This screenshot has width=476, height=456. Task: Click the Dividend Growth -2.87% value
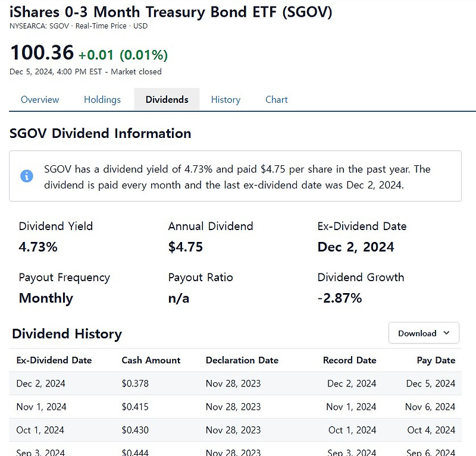(340, 298)
